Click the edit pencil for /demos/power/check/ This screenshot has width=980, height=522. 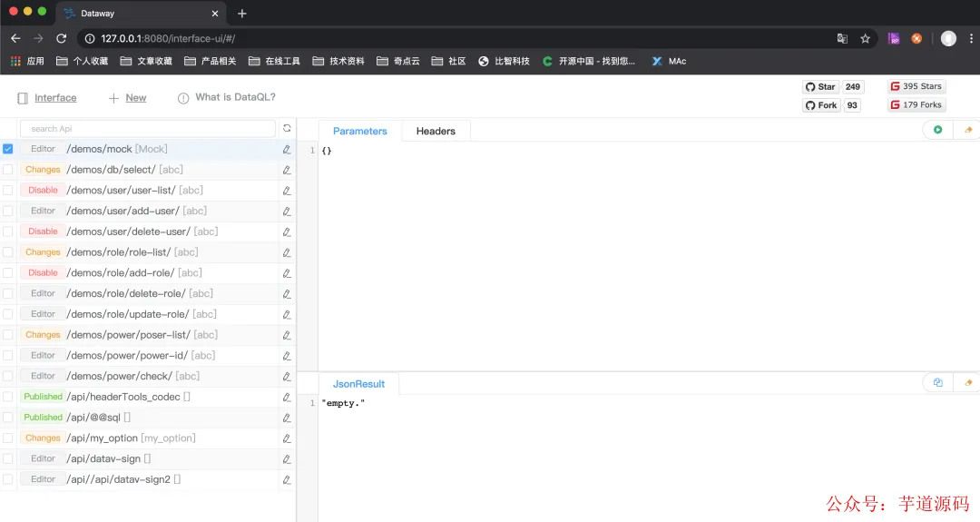point(286,377)
